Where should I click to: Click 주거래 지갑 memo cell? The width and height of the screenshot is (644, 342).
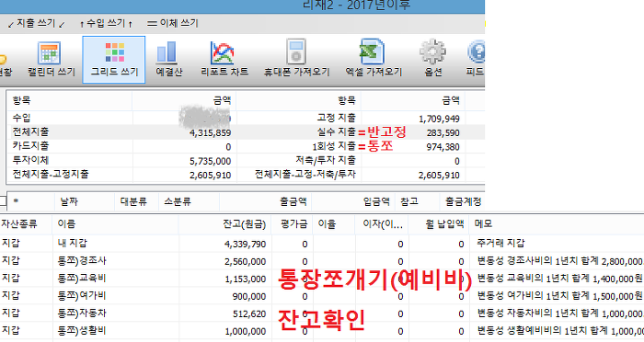[500, 244]
